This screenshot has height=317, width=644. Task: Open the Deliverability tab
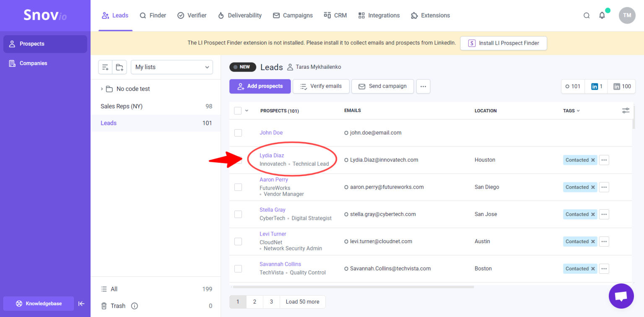pyautogui.click(x=240, y=16)
